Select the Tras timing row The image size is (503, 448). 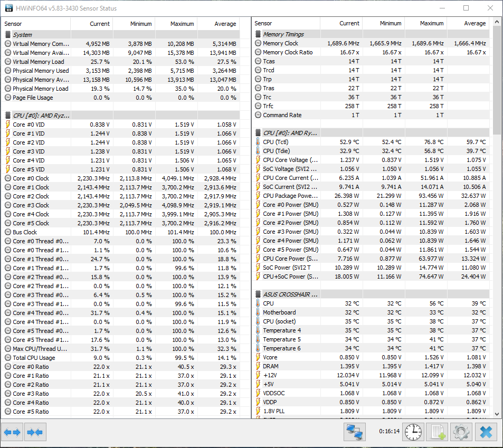[372, 88]
